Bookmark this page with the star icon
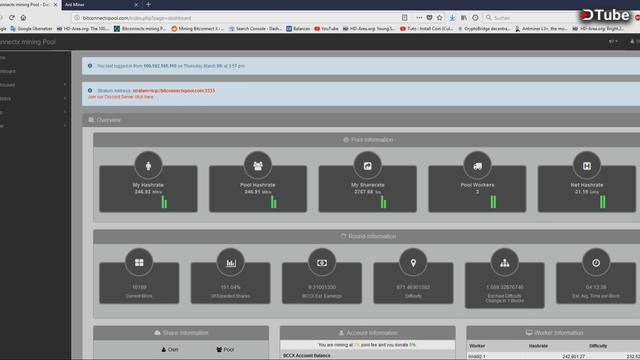 [x=440, y=18]
